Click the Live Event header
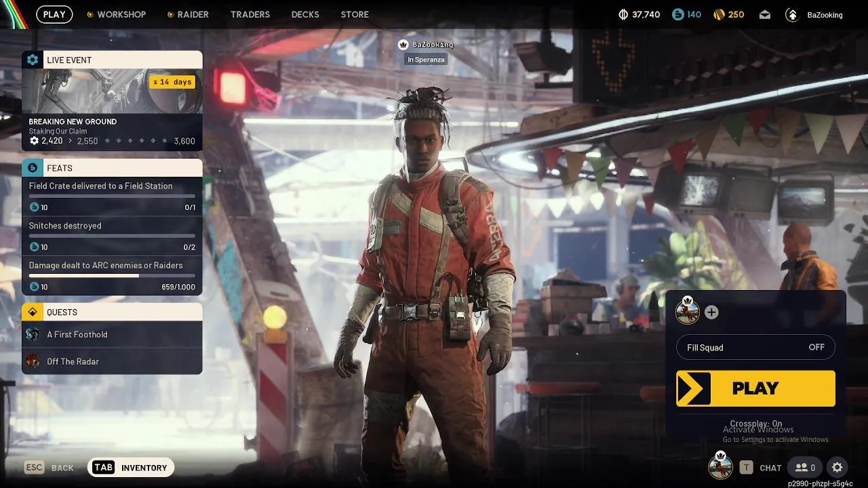868x488 pixels. [112, 60]
